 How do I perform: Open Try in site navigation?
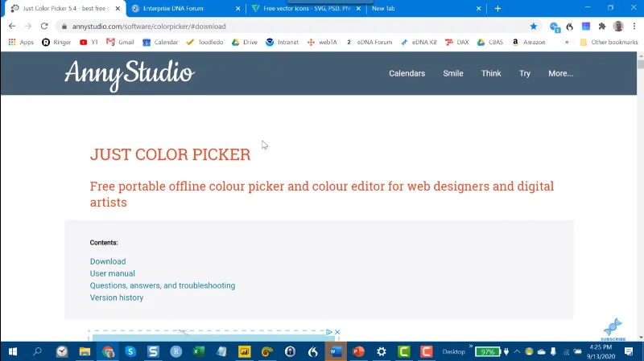point(525,73)
